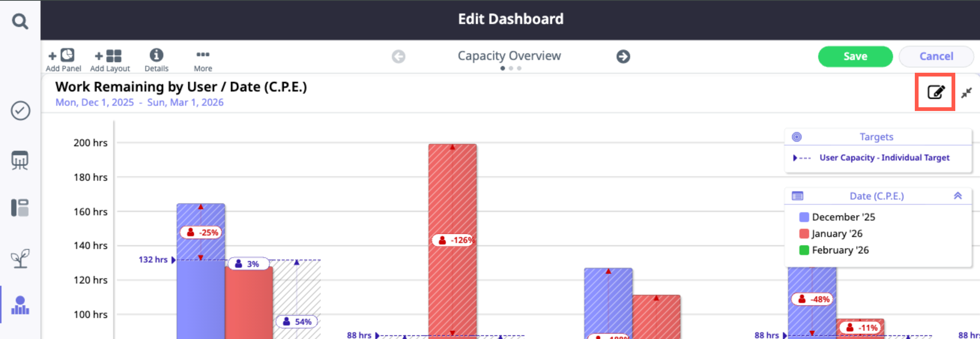Collapse the Date (C.P.E.) legend
Screen dimensions: 980x339
[x=958, y=196]
